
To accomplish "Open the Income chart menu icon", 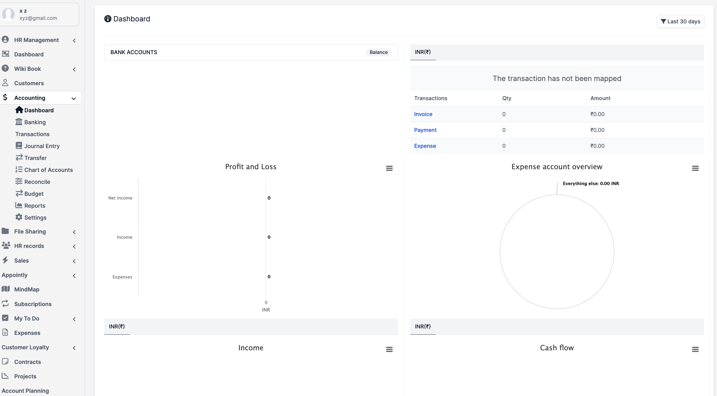I will pos(389,349).
